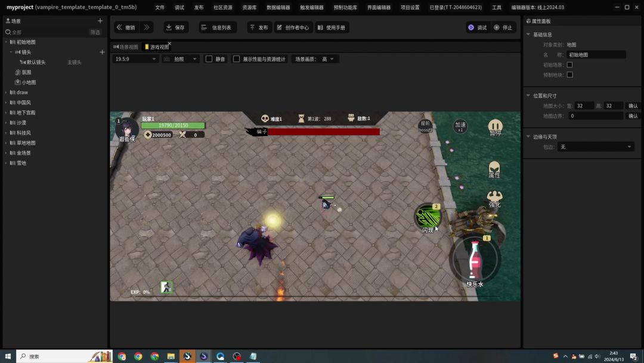Click the 撤销 (undo) toolbar button
644x363 pixels.
tap(126, 27)
